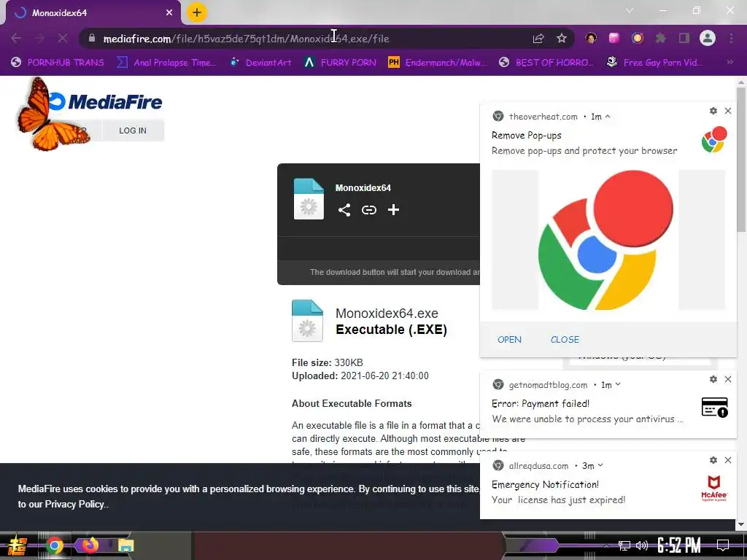Stop loading the page
747x560 pixels.
(63, 38)
